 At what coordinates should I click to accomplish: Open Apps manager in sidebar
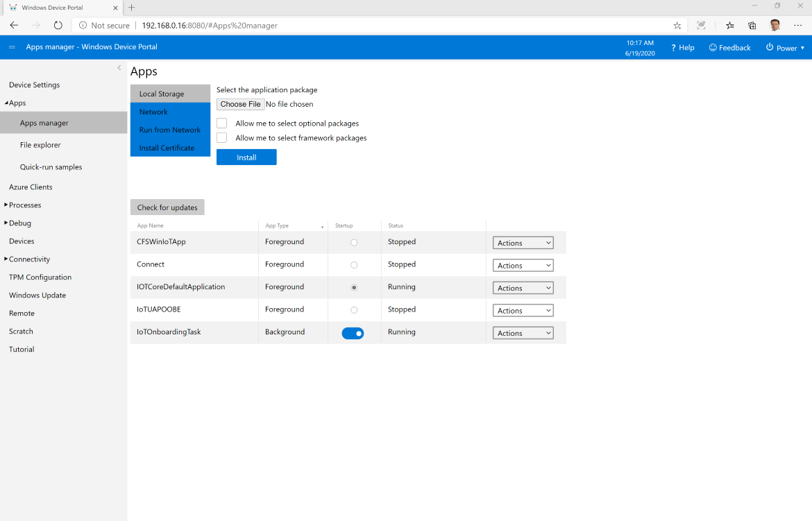(x=64, y=123)
